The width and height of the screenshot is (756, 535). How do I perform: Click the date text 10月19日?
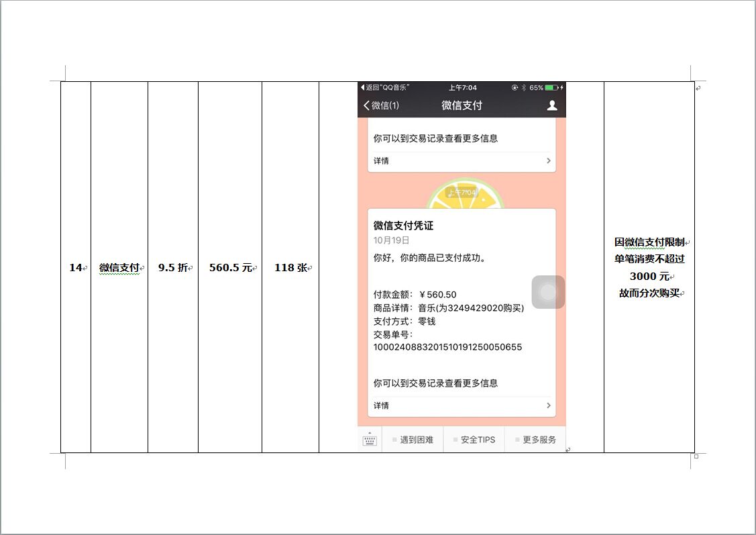pyautogui.click(x=391, y=240)
